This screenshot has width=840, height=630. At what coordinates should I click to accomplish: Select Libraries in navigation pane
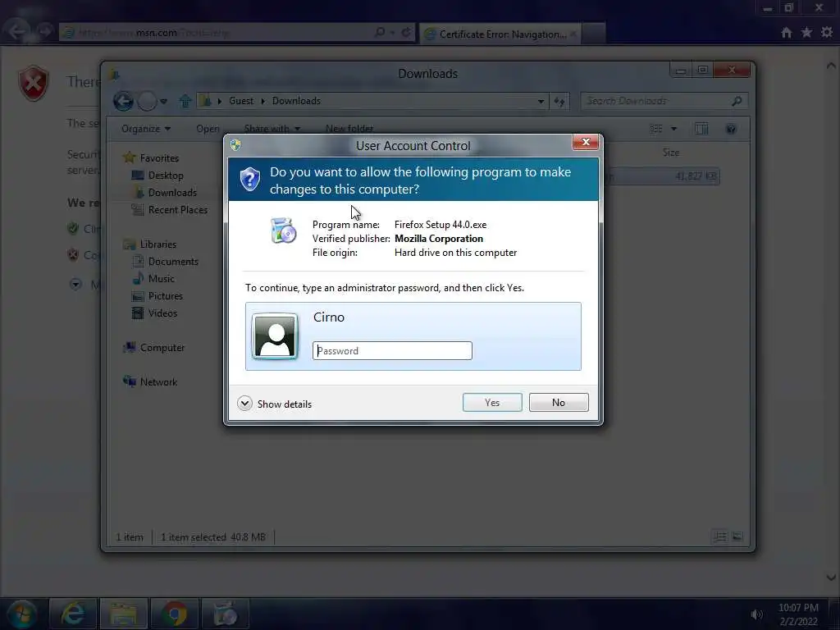(158, 244)
